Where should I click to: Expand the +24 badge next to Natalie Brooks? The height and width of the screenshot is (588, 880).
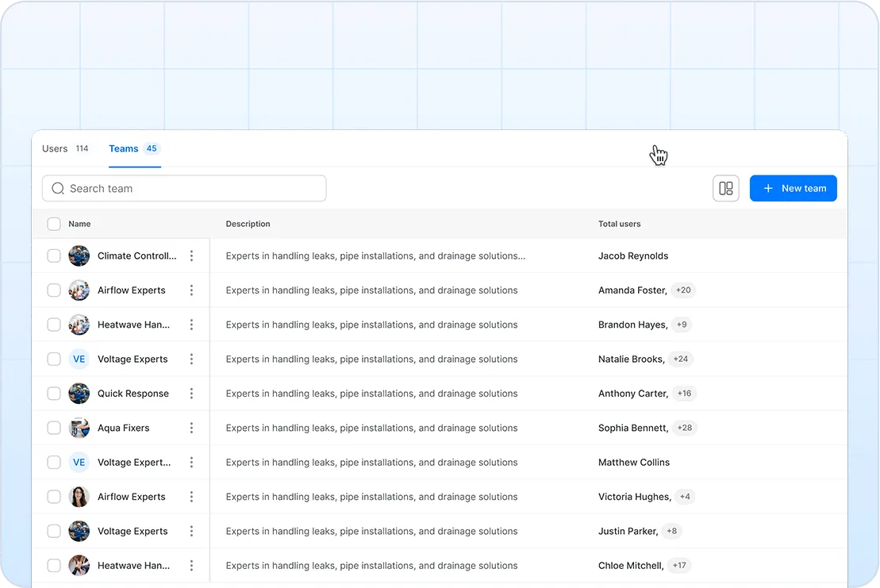(681, 359)
